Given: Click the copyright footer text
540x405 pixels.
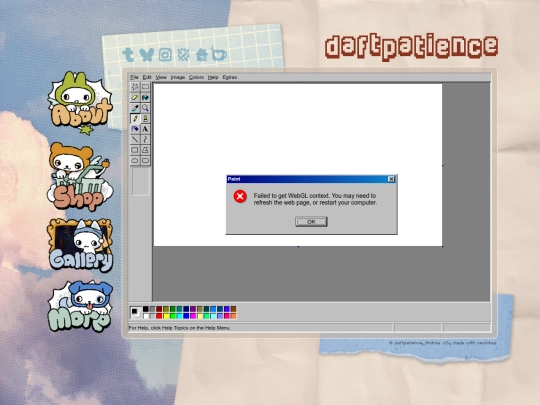Looking at the screenshot, I should coord(443,343).
